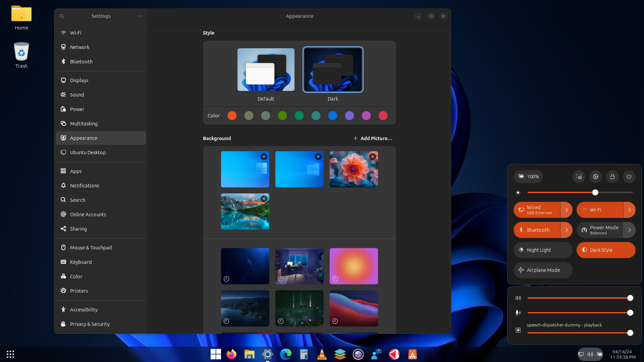Turn on Airplane Mode
The height and width of the screenshot is (362, 644).
click(543, 270)
